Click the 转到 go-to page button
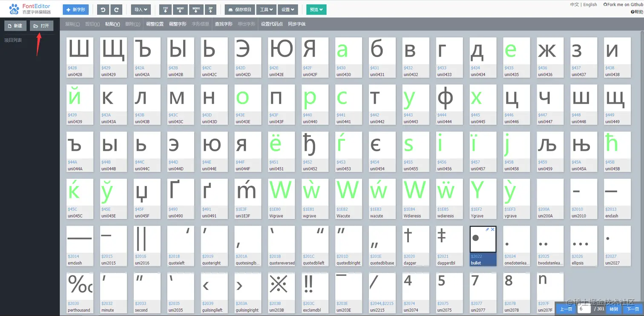Screen dimensions: 644x316 pyautogui.click(x=613, y=309)
